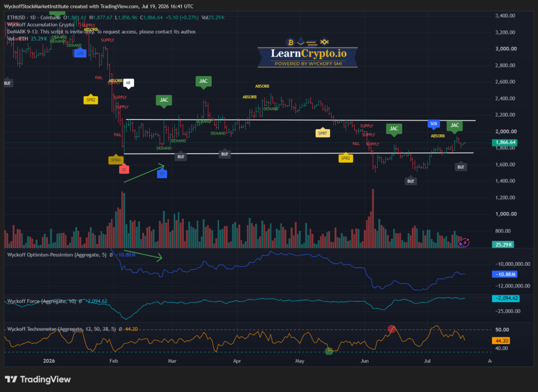
Task: Click the purple lightning events icon
Action: pyautogui.click(x=464, y=243)
